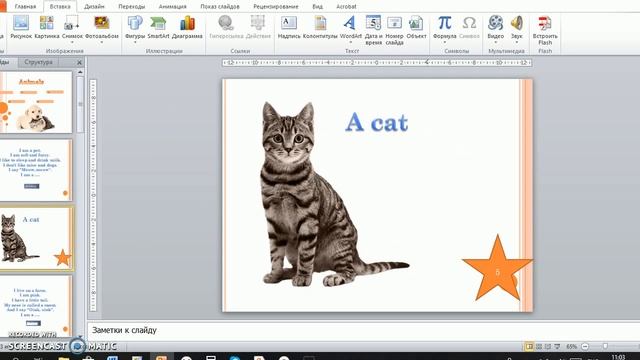Click the taskbar clock 11:03
This screenshot has height=360, width=640.
coord(618,357)
